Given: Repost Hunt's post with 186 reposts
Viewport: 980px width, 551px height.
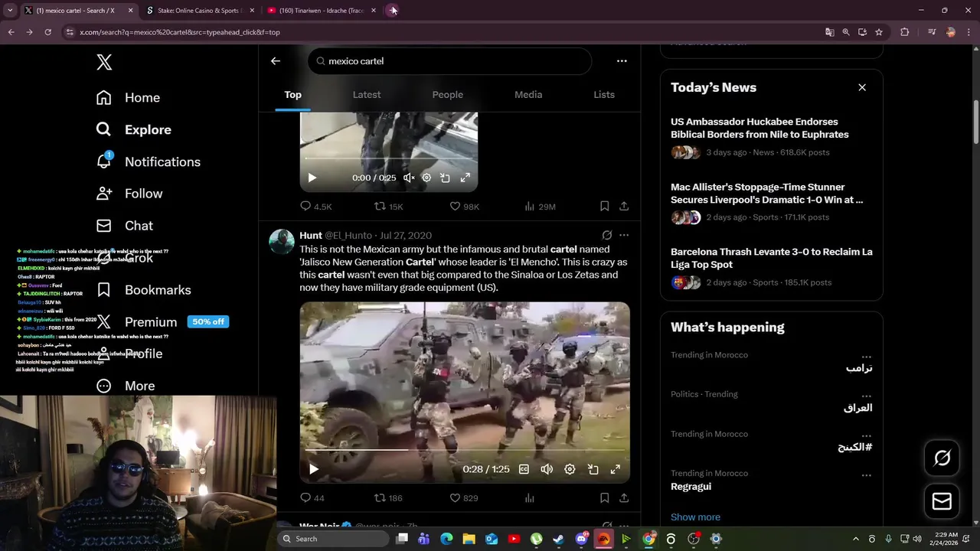Looking at the screenshot, I should click(388, 498).
